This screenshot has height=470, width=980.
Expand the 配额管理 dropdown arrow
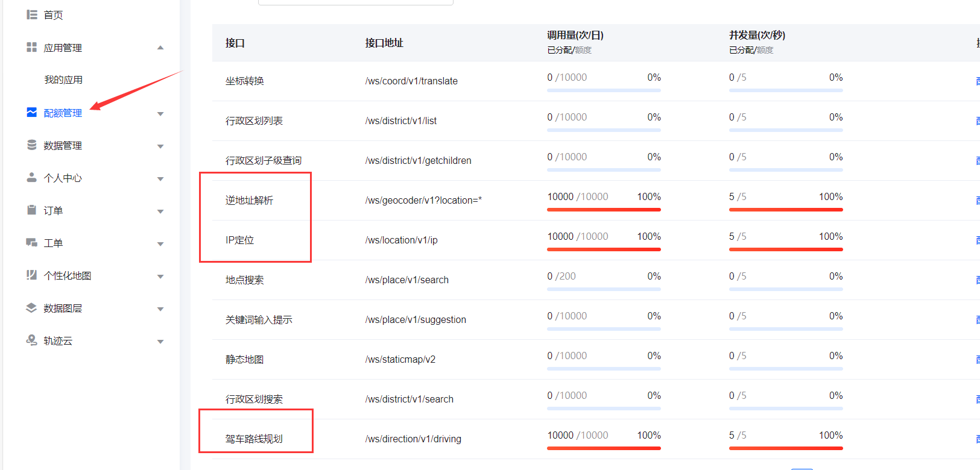point(160,113)
